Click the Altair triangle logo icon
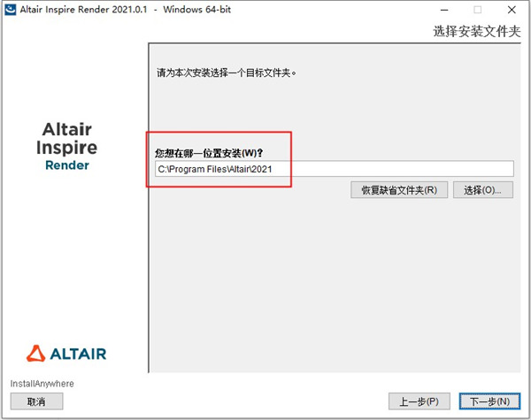The image size is (531, 420). click(x=35, y=354)
